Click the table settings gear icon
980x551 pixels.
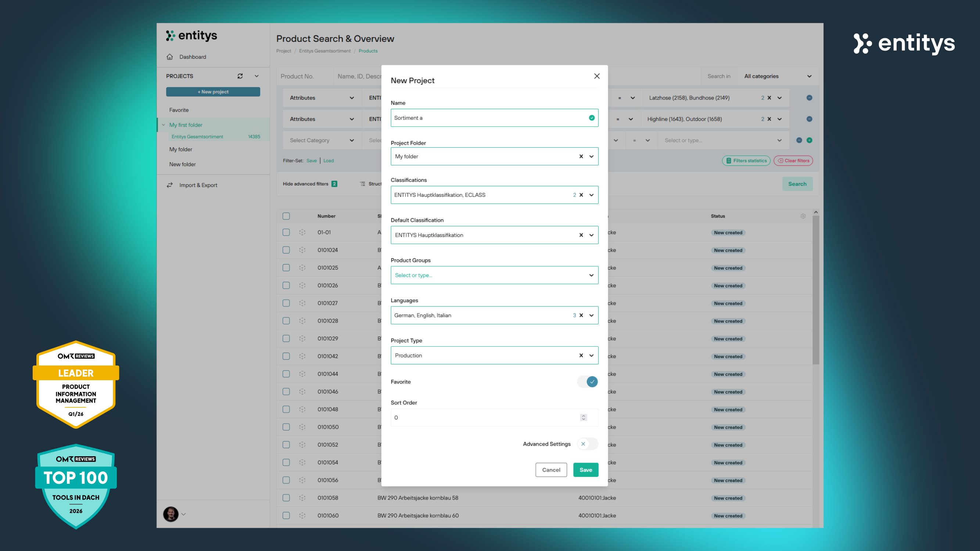coord(803,216)
